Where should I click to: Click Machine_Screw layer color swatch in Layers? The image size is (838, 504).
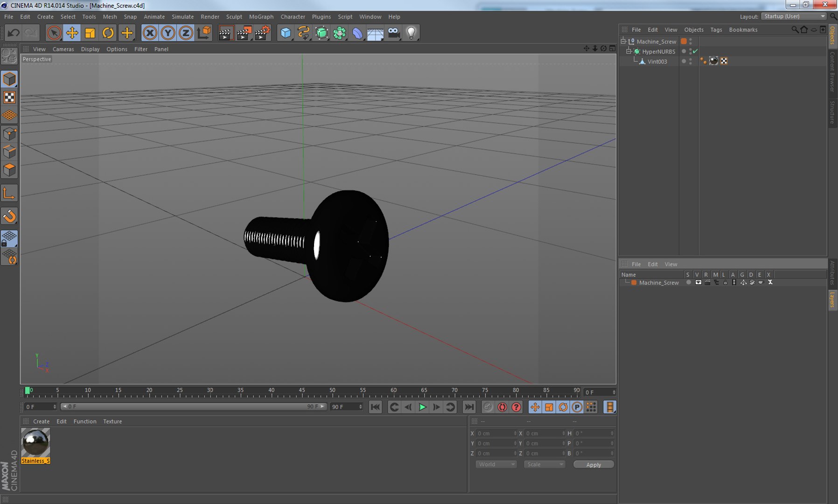tap(634, 282)
